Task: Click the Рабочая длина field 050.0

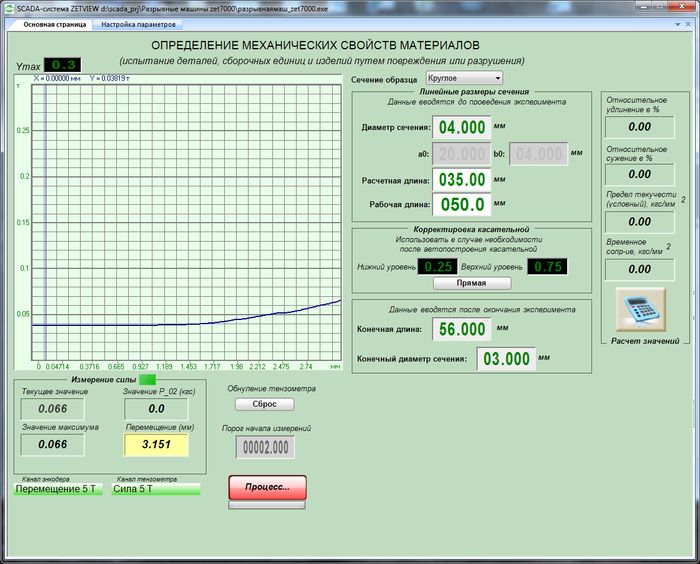Action: pos(462,205)
